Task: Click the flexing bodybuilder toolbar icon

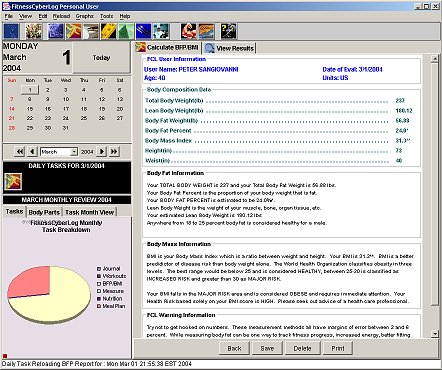Action: coord(189,31)
